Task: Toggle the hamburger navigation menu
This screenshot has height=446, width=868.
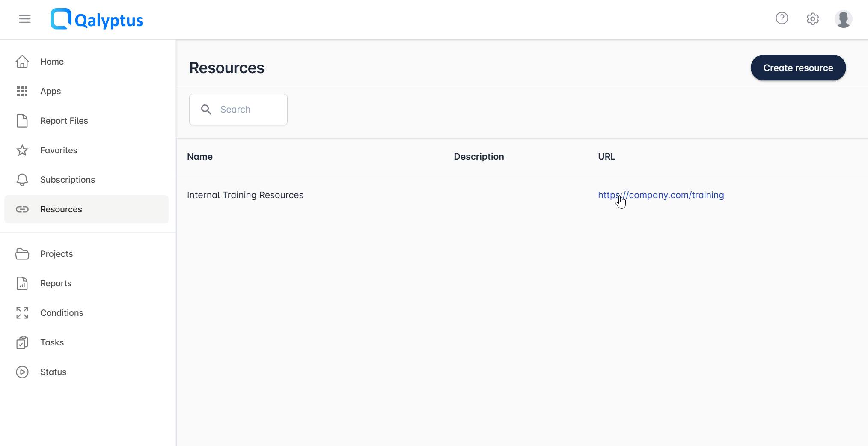Action: tap(24, 19)
